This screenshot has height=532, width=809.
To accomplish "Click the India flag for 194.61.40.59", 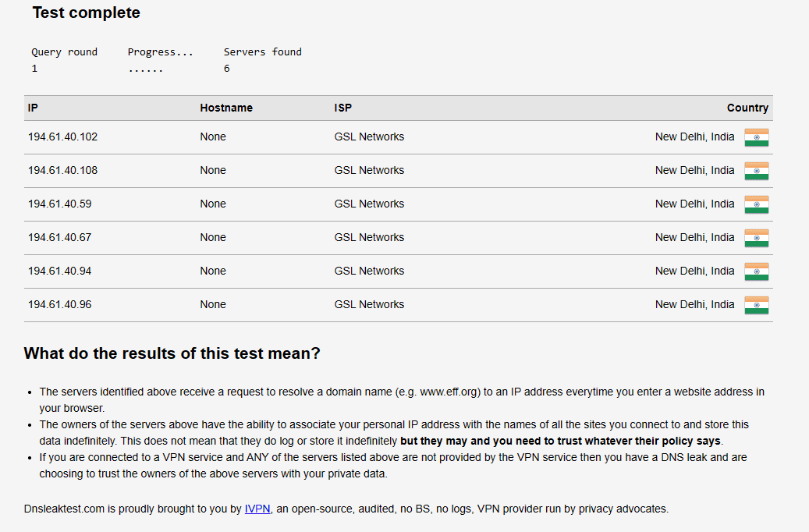I will point(756,204).
